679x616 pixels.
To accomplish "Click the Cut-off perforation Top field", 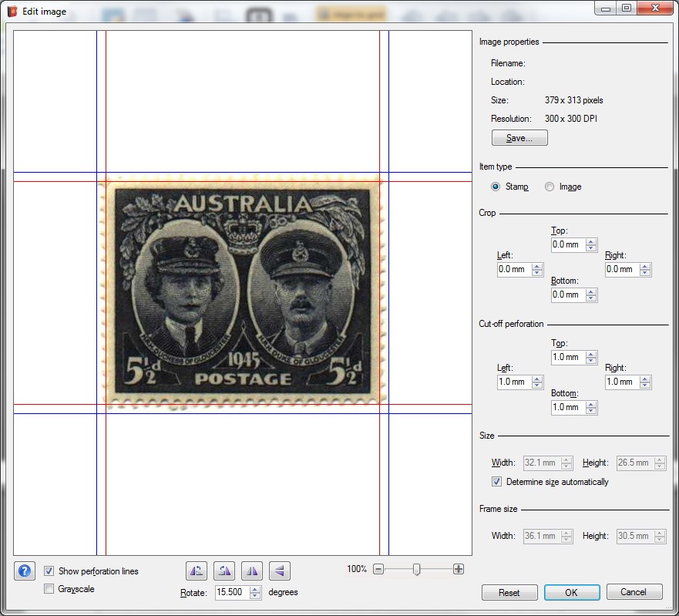I will [568, 358].
